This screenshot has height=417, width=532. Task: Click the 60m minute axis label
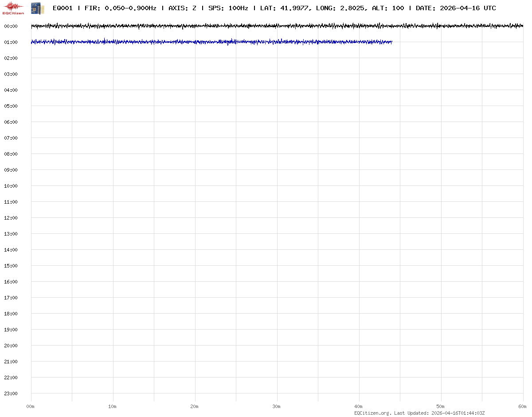[523, 406]
